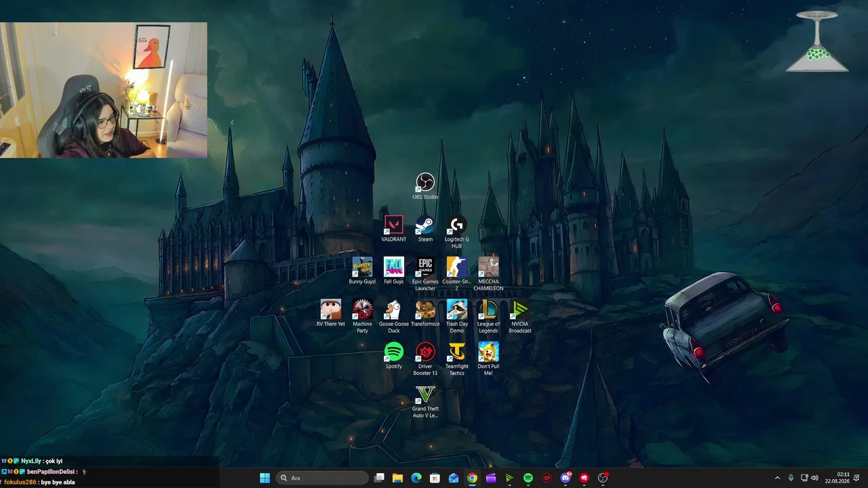
Task: Click the microphone icon in system tray
Action: point(791,478)
